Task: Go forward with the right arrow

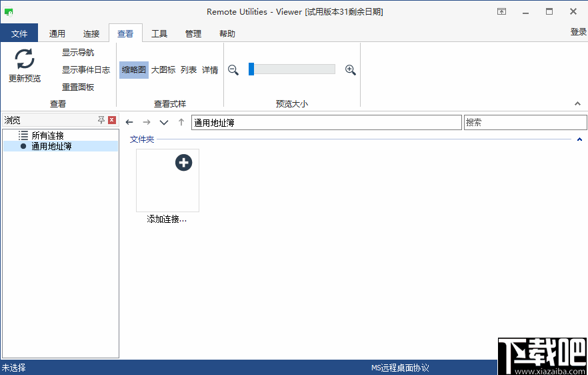Action: 147,122
